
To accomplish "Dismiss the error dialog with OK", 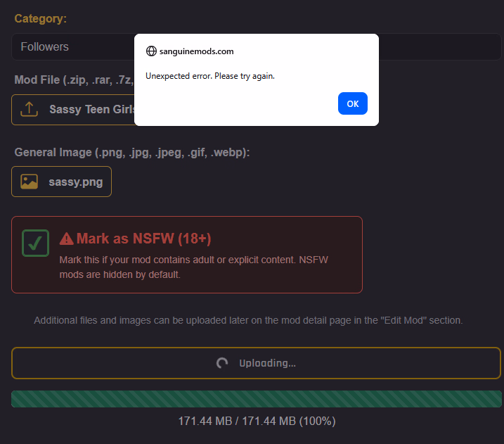I will [353, 103].
